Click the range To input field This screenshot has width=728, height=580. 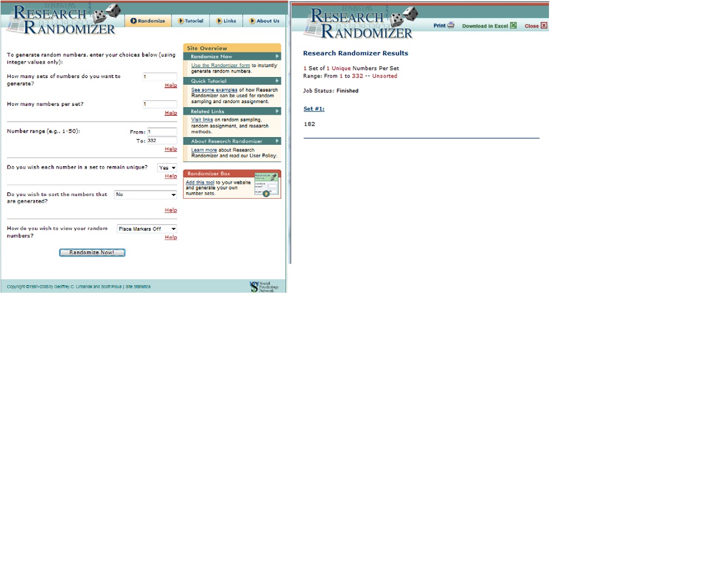pyautogui.click(x=162, y=140)
